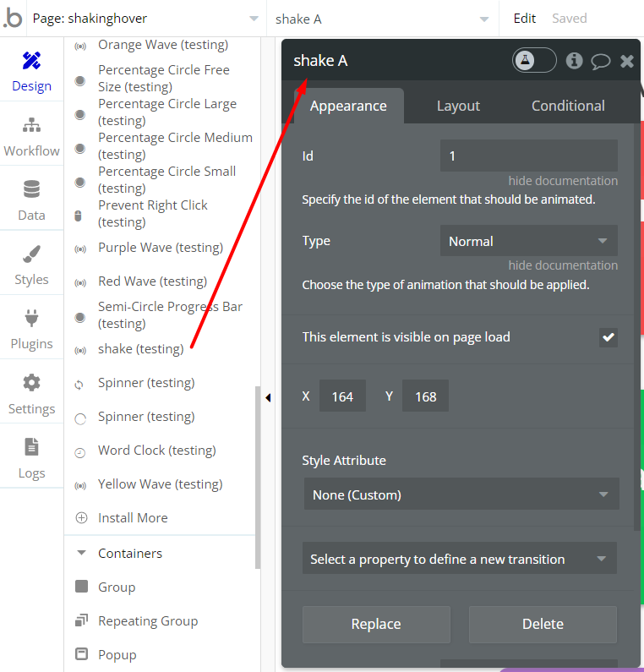The width and height of the screenshot is (644, 672).
Task: Select the Word Clock (testing) icon
Action: (80, 452)
